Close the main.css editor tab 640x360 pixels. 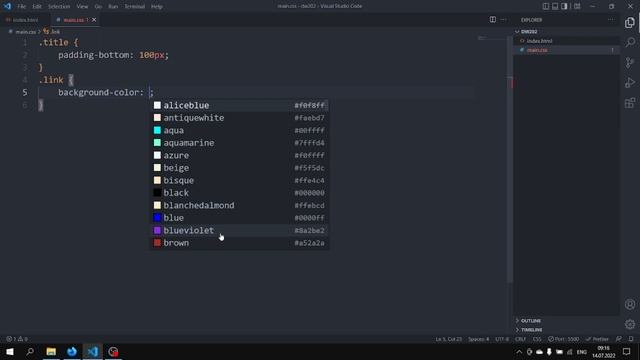click(x=94, y=20)
